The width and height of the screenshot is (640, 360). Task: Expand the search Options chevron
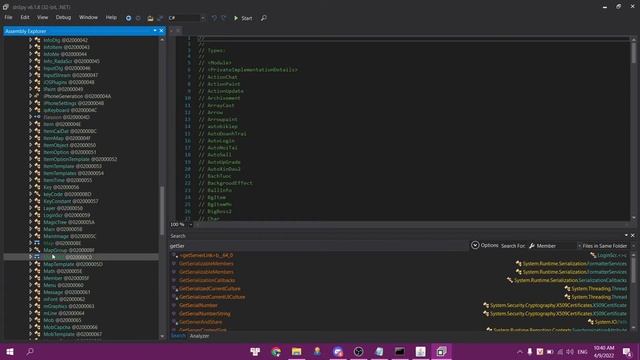point(475,245)
